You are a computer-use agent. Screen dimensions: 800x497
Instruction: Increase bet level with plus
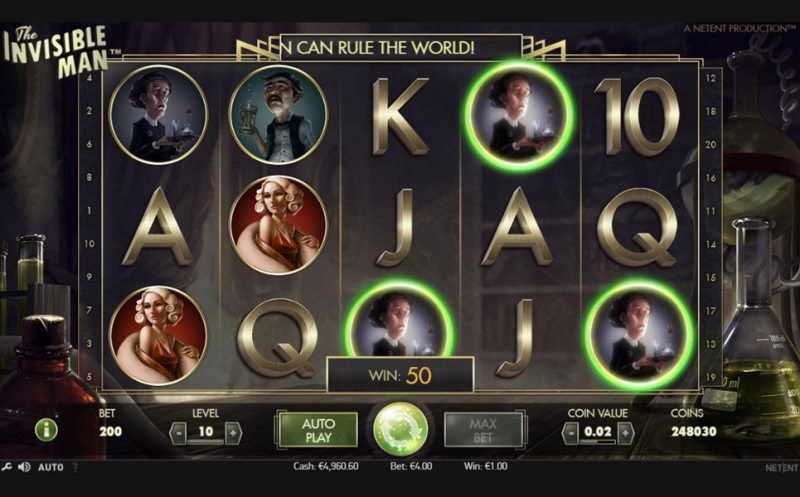tap(233, 433)
